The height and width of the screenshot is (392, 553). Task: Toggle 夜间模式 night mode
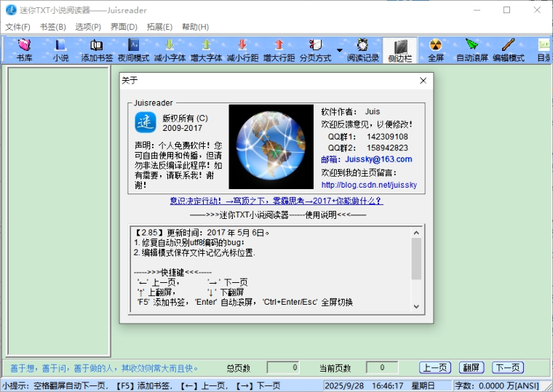(133, 49)
